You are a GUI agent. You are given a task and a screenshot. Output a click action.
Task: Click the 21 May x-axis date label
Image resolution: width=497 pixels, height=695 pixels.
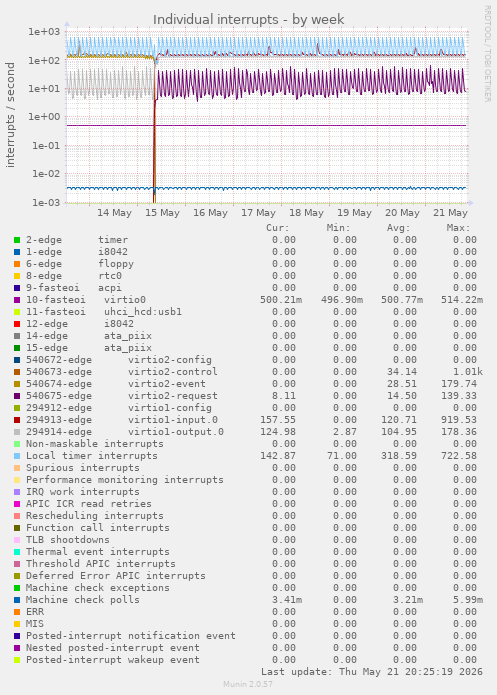click(450, 213)
